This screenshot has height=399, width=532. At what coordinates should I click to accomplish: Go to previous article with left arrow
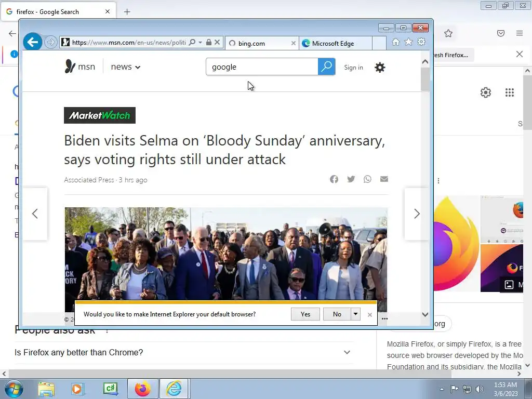pyautogui.click(x=35, y=214)
